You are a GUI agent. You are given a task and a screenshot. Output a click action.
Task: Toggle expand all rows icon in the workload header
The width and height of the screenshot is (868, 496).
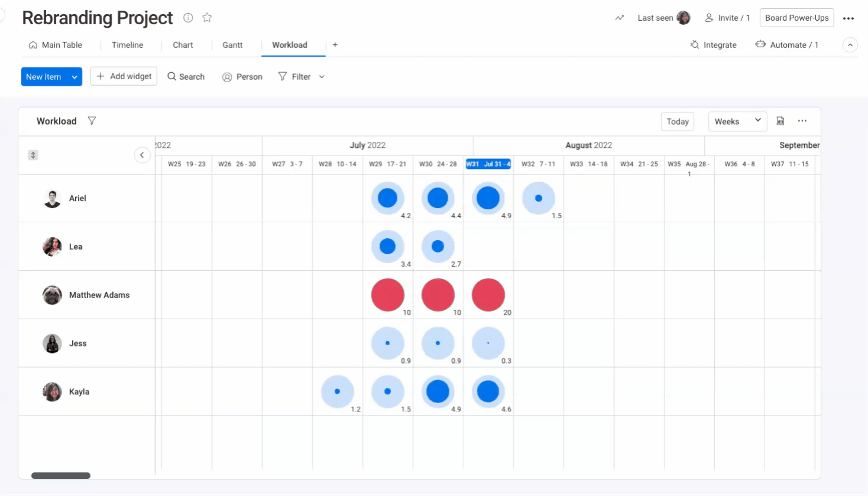pyautogui.click(x=33, y=155)
